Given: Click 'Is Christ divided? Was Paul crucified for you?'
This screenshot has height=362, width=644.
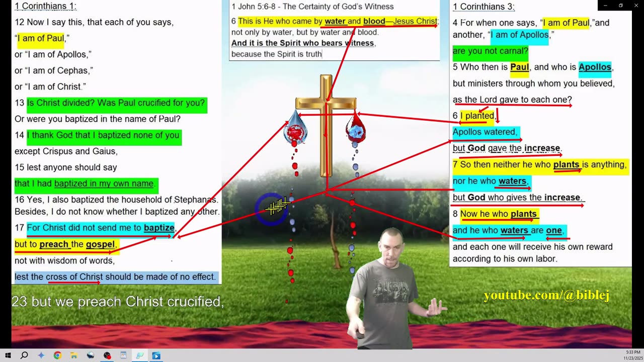Looking at the screenshot, I should (116, 103).
